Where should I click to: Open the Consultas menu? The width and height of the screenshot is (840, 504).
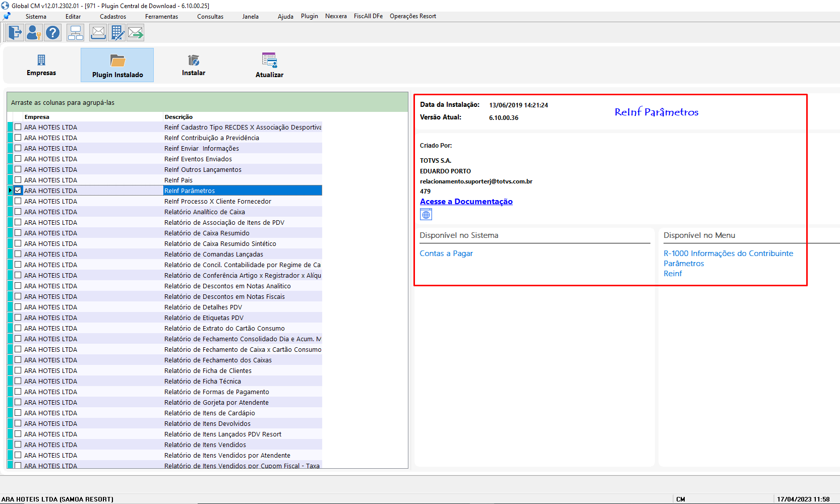(210, 17)
